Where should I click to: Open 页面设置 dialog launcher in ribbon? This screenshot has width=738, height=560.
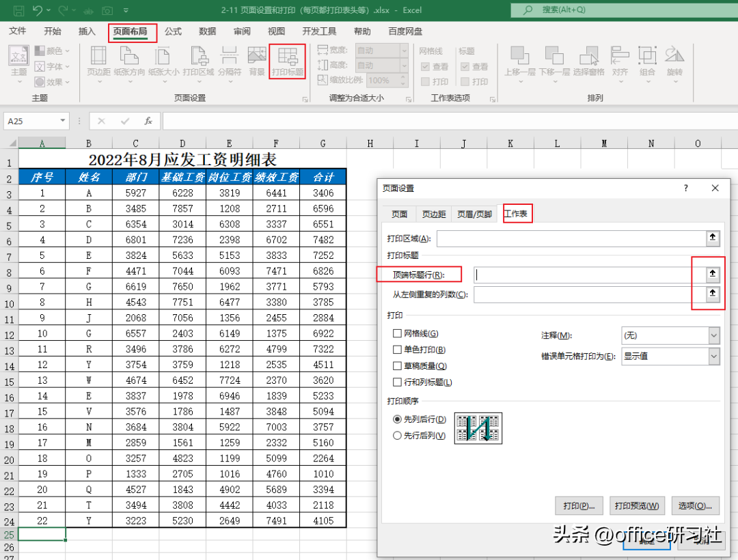[x=305, y=99]
